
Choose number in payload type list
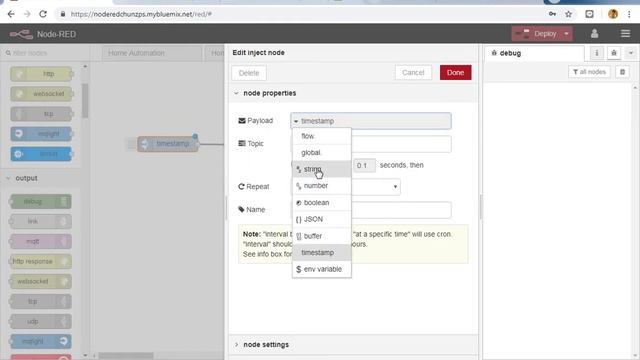coord(322,186)
